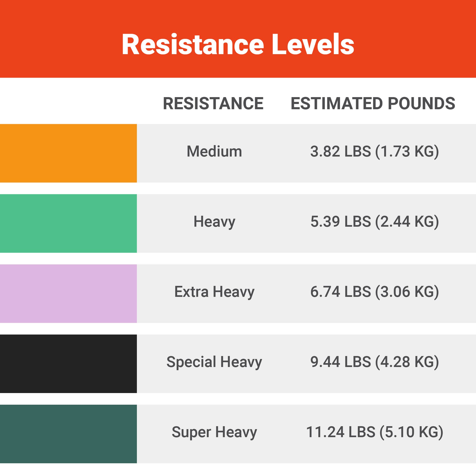The width and height of the screenshot is (476, 476).
Task: Click the 9.44 LBS (4.28 KG) value
Action: [x=374, y=362]
